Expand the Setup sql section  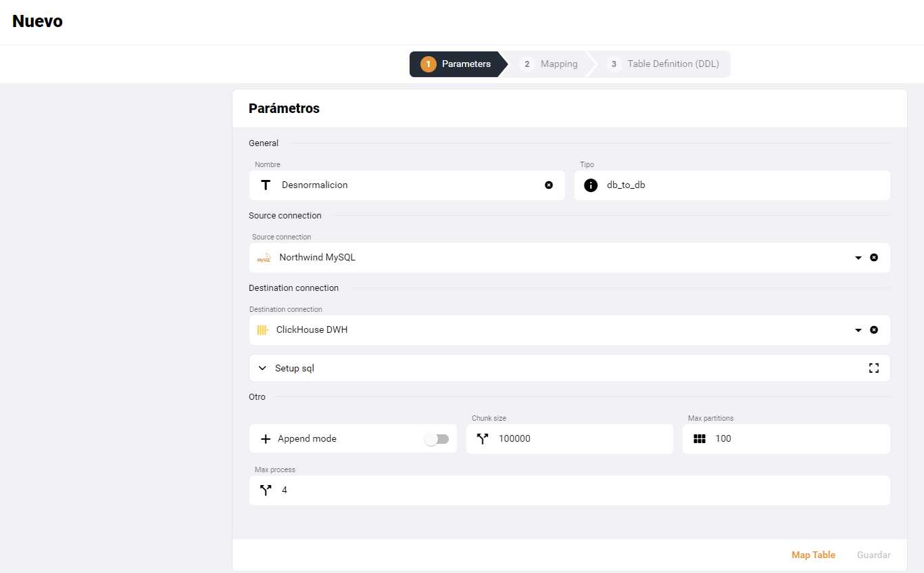point(263,368)
